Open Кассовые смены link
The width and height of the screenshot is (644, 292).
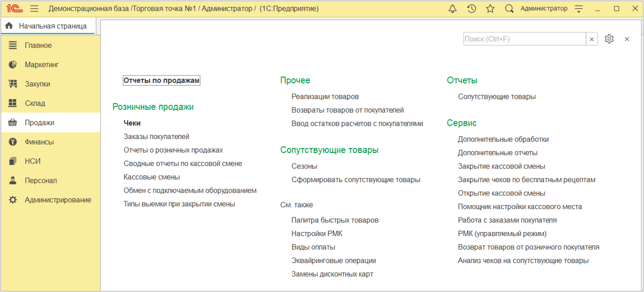(152, 177)
